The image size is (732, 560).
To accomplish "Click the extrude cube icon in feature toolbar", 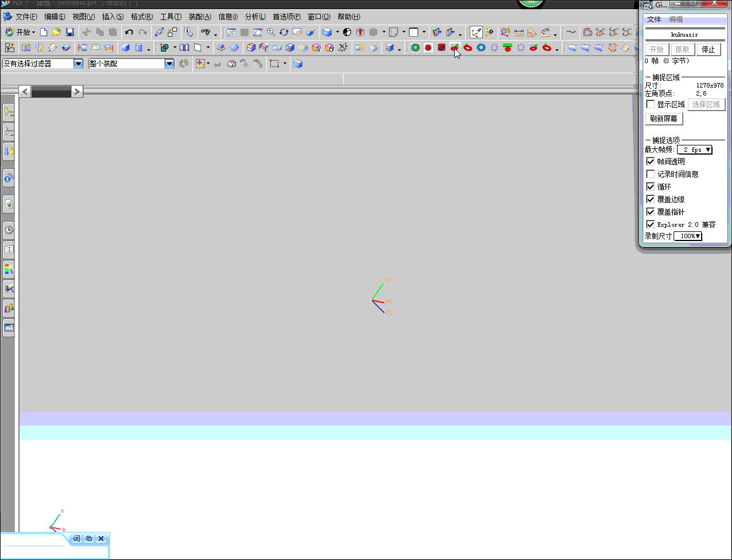I will click(125, 48).
